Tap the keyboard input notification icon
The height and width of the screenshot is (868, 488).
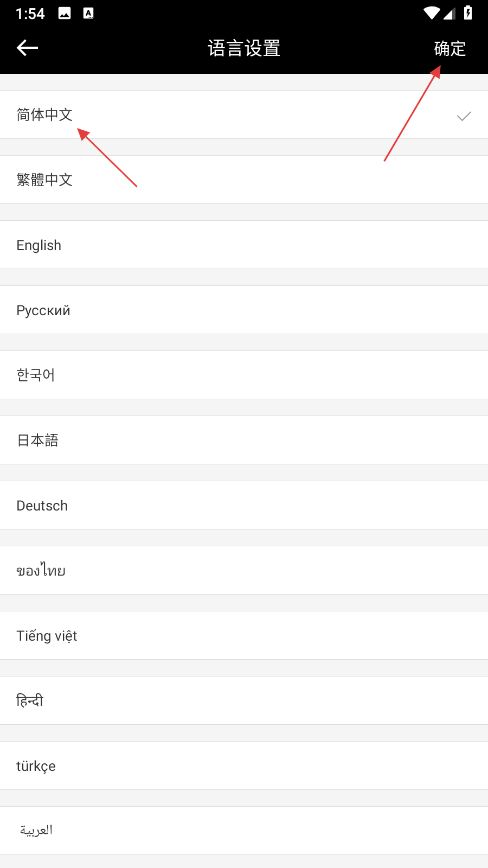point(88,14)
